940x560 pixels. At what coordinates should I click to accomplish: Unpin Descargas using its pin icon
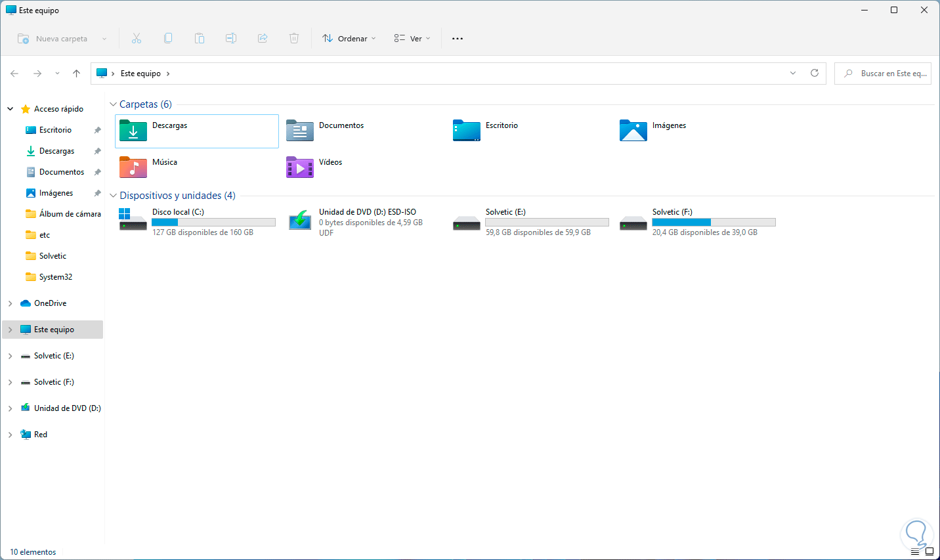[x=97, y=151]
